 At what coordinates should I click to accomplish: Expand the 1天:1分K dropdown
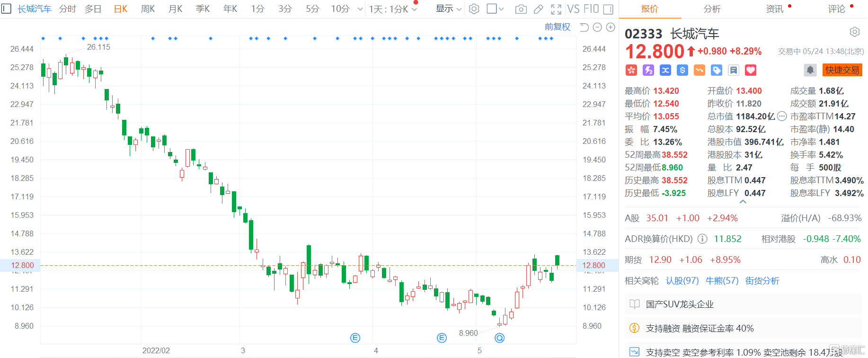(x=393, y=9)
